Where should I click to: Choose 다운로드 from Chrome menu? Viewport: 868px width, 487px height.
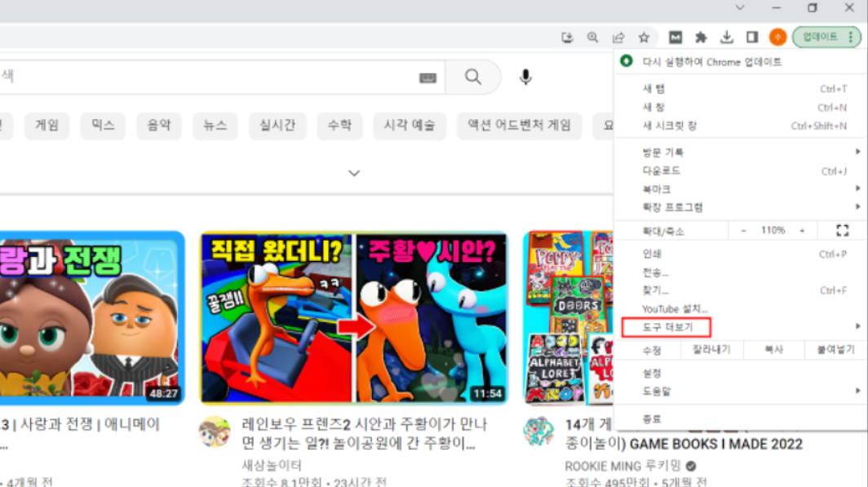tap(741, 171)
